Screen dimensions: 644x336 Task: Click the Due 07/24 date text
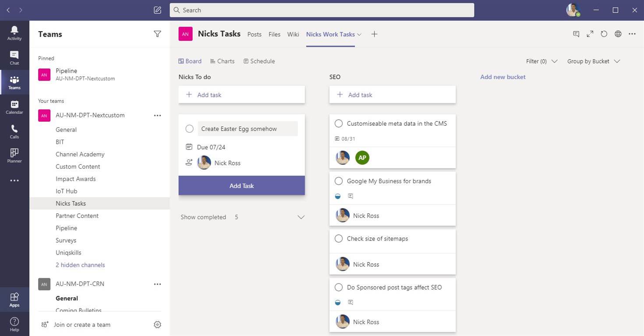point(211,147)
